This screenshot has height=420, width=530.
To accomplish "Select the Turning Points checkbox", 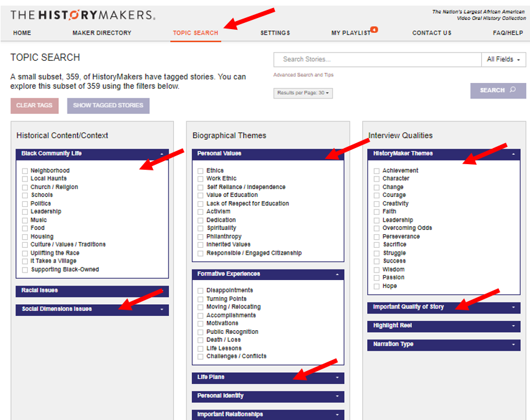I will pyautogui.click(x=201, y=299).
